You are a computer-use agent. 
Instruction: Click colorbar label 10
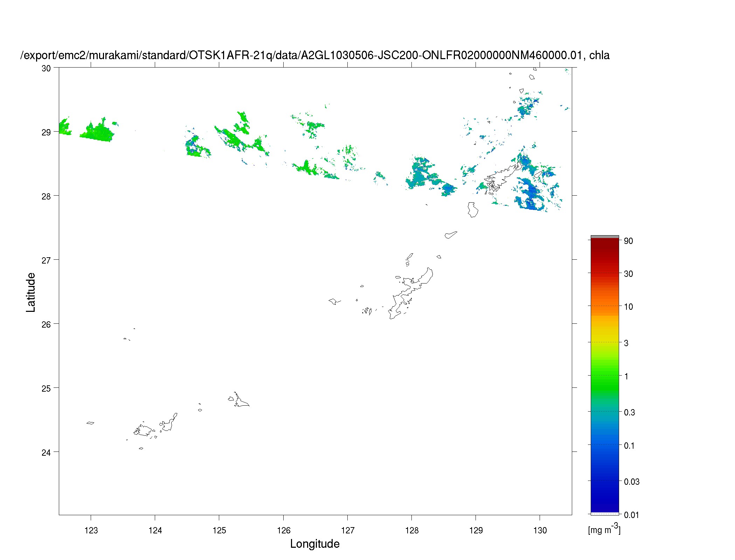coord(628,307)
